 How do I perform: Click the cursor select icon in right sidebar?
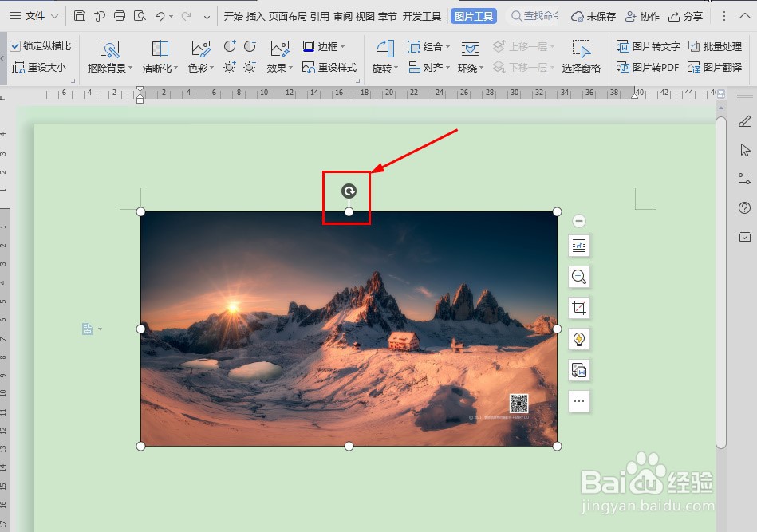[x=744, y=150]
